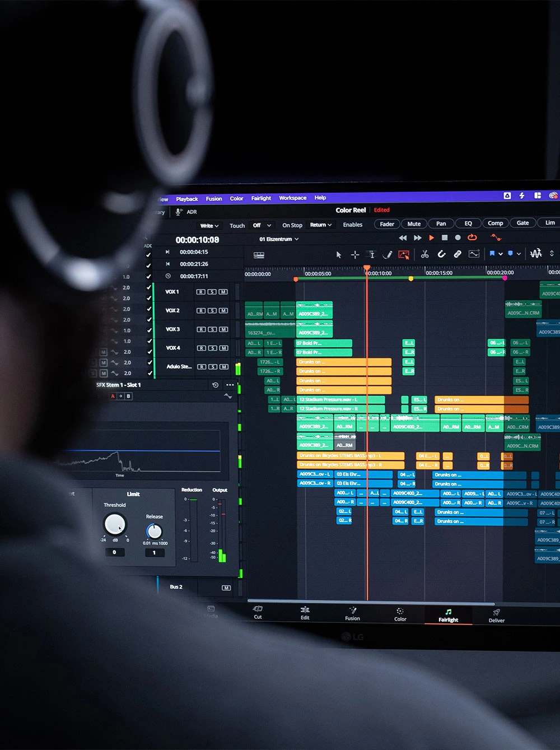Toggle the loop playback button
Viewport: 560px width, 750px height.
(472, 237)
